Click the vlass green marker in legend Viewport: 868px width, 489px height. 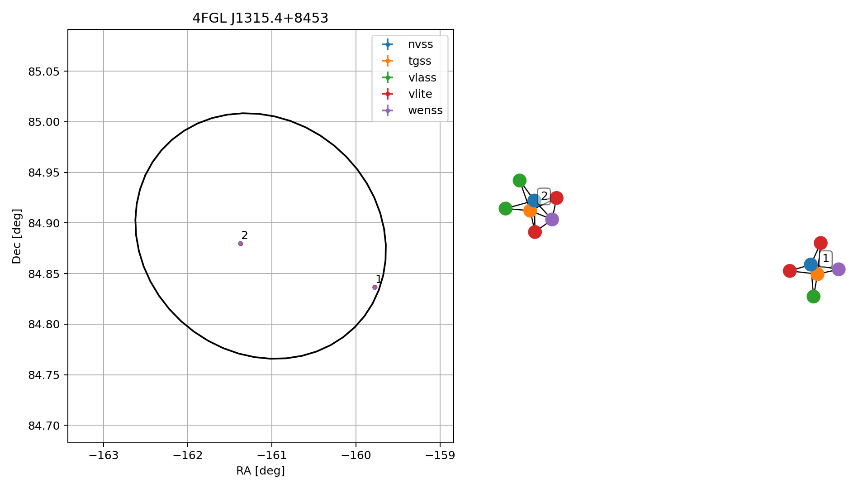tap(388, 77)
